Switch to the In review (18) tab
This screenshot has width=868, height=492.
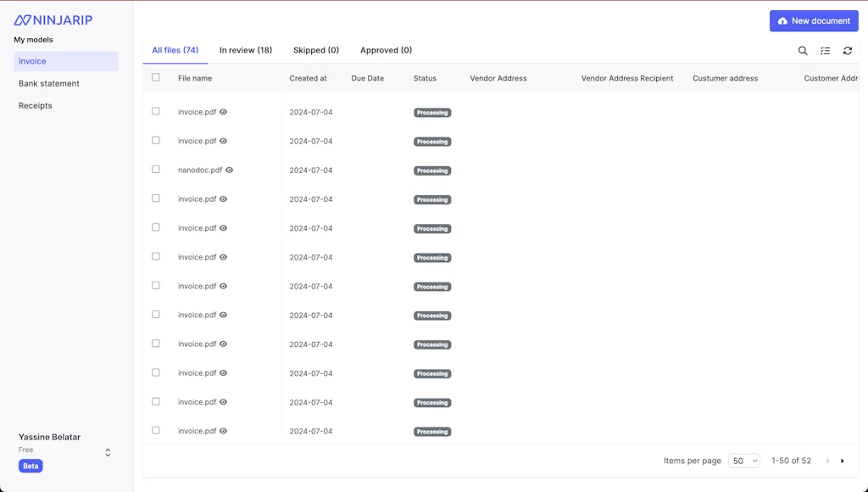tap(246, 50)
